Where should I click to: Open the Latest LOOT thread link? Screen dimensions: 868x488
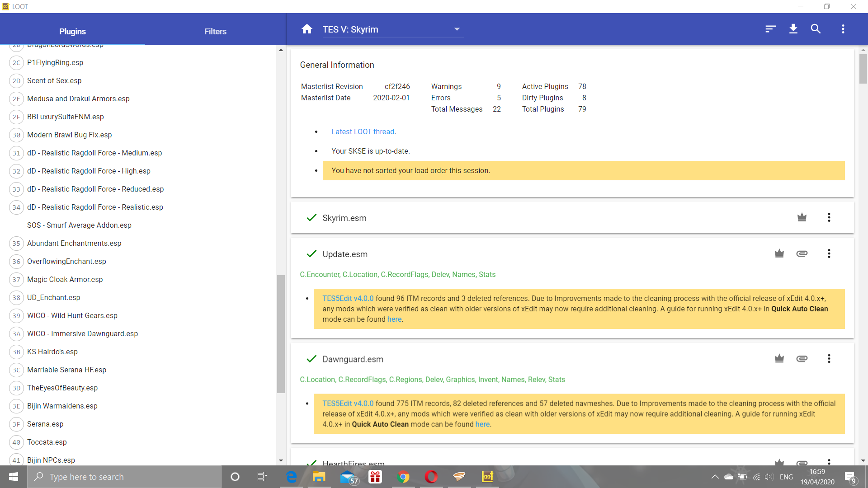coord(363,131)
